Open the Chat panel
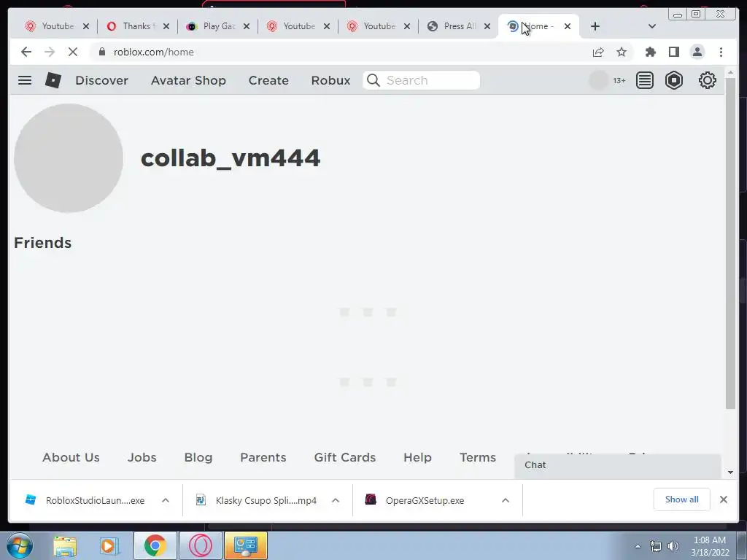 coord(617,465)
